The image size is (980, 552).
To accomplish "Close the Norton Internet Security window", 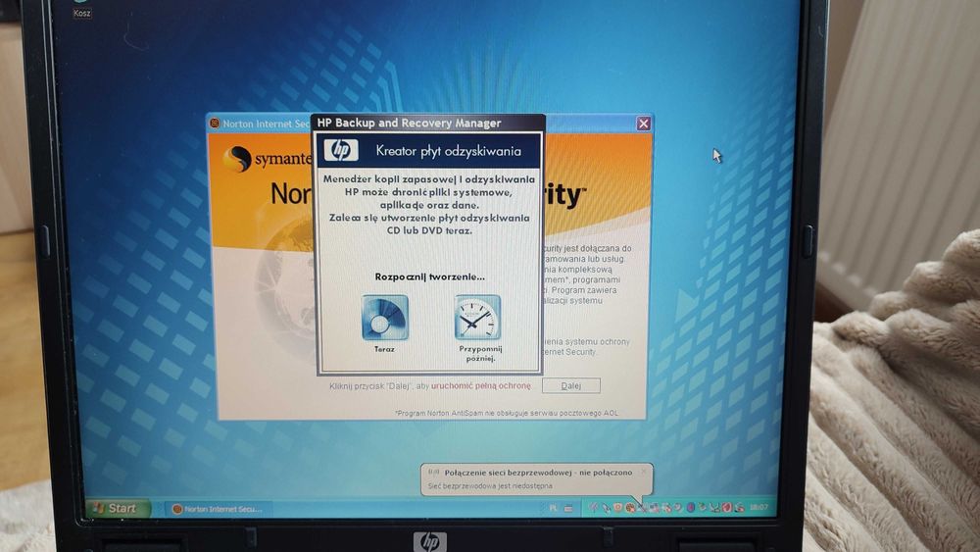I will (x=643, y=124).
